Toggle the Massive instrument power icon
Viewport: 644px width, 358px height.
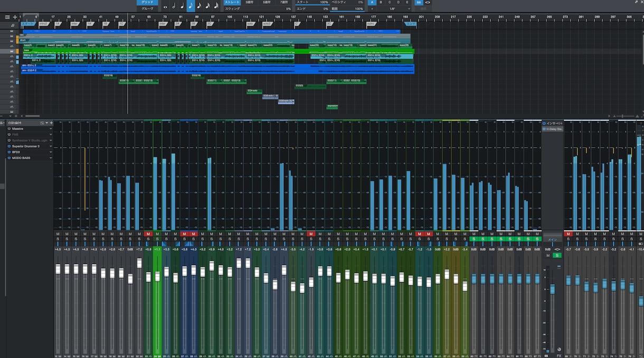(10, 129)
